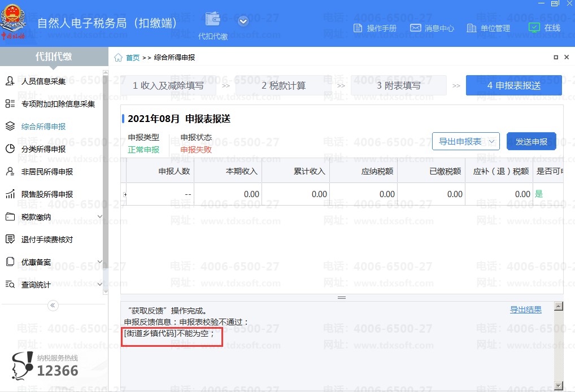Click the splitter handle above feedback panel
This screenshot has width=575, height=392.
pos(341,298)
